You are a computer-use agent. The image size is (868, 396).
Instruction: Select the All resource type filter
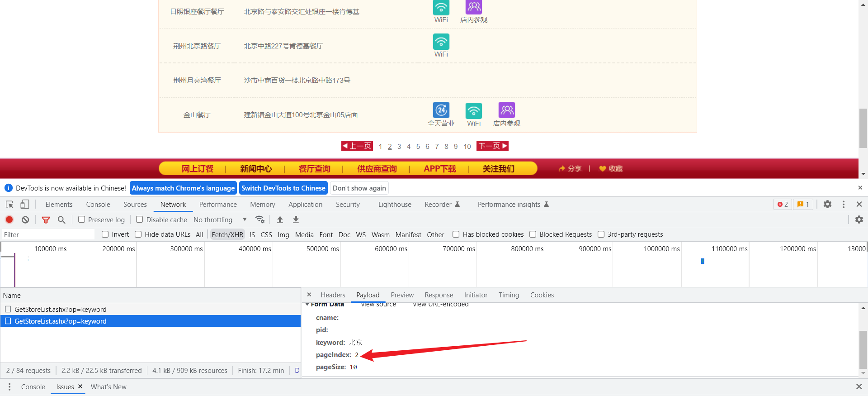pyautogui.click(x=199, y=234)
